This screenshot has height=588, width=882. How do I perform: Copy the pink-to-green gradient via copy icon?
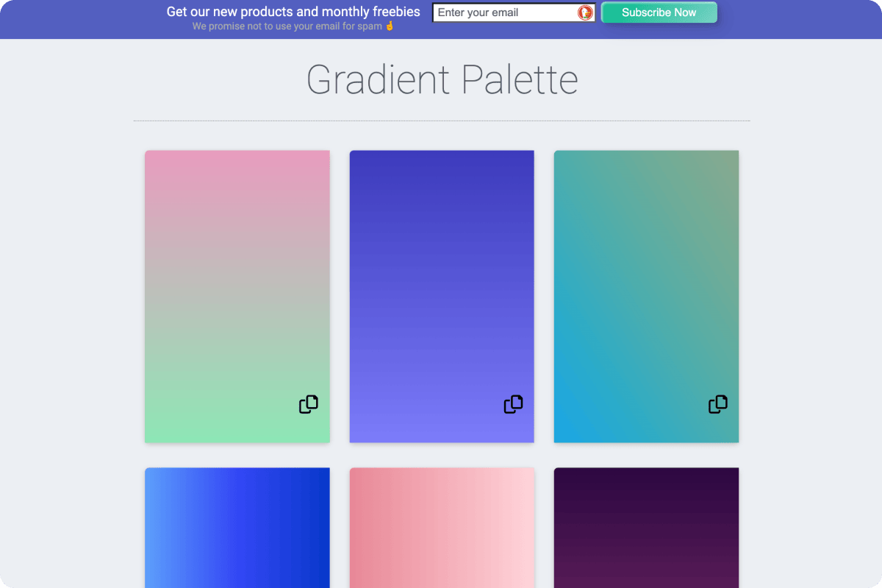click(x=309, y=404)
